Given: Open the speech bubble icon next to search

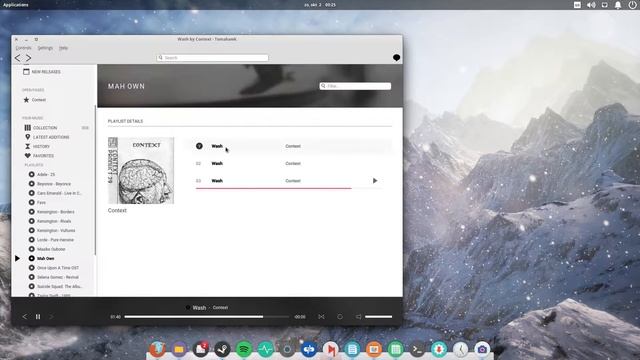Looking at the screenshot, I should (x=396, y=58).
